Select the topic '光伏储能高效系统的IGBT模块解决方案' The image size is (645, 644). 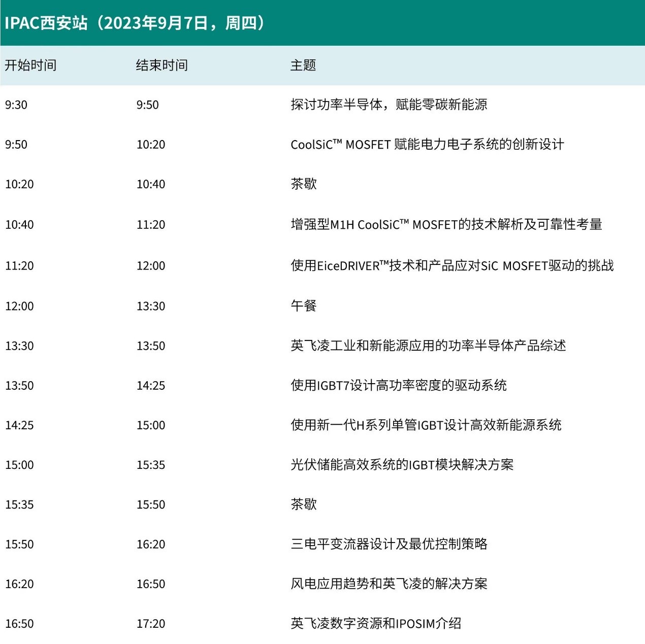(402, 464)
